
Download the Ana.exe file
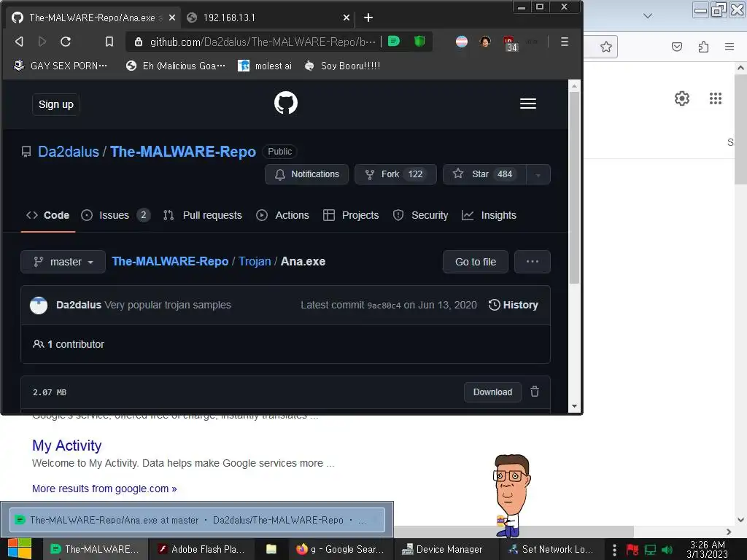coord(492,392)
